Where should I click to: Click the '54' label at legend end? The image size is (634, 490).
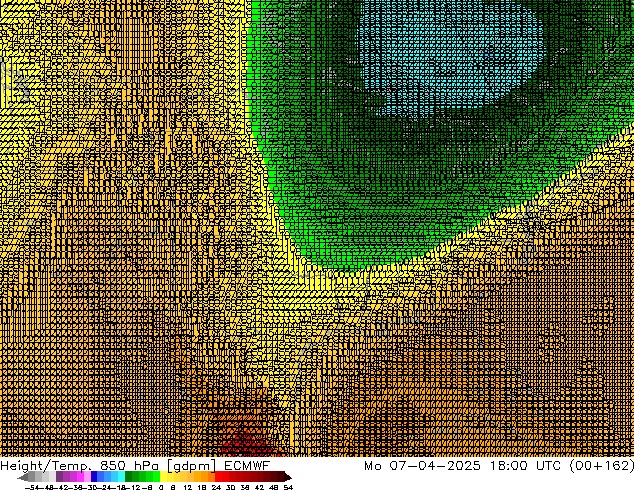(x=288, y=487)
